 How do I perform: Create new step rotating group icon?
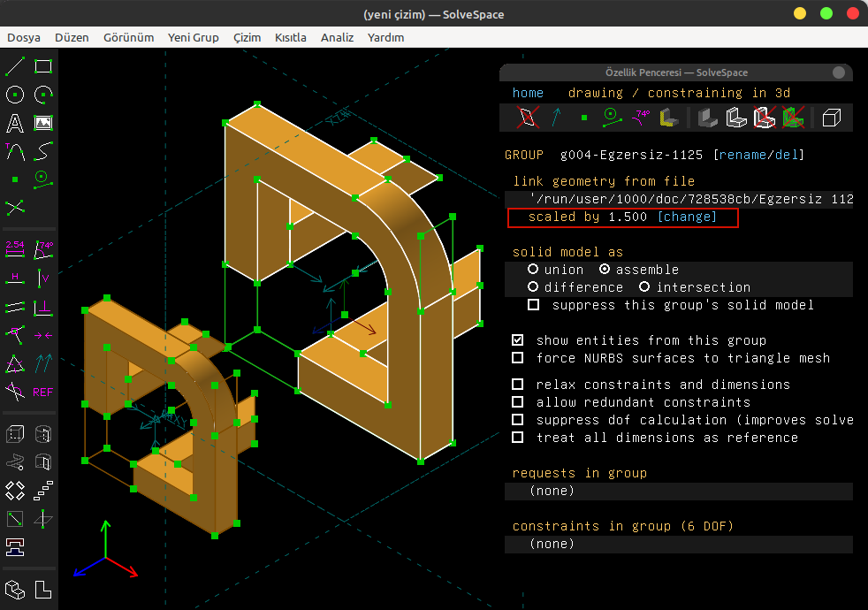[15, 491]
